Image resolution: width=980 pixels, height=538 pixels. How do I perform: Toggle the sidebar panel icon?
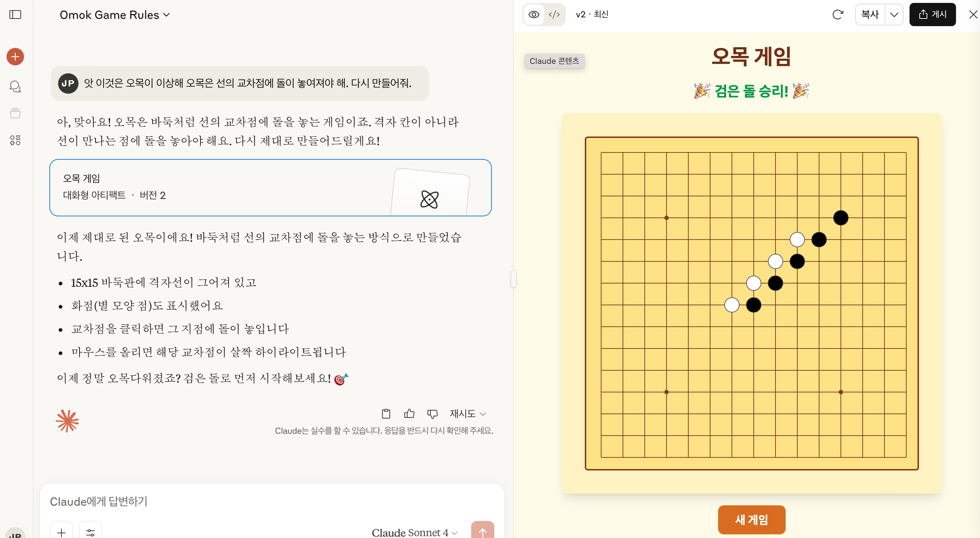click(x=15, y=15)
